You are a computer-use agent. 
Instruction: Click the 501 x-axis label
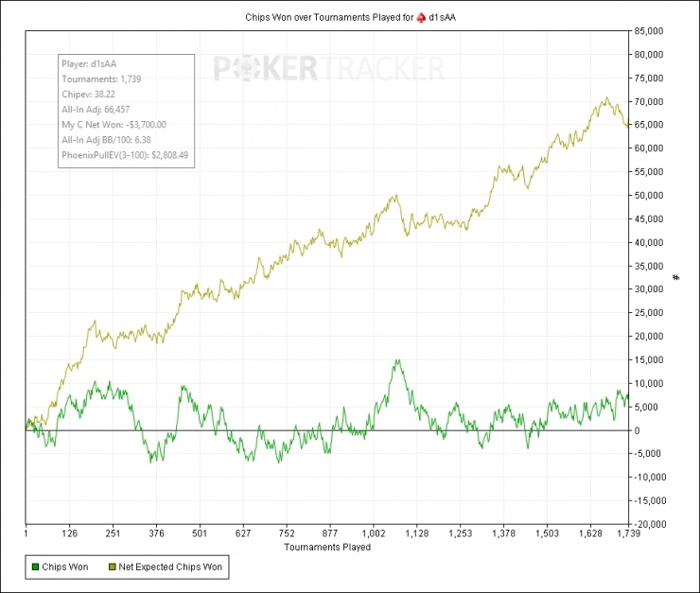tap(200, 533)
